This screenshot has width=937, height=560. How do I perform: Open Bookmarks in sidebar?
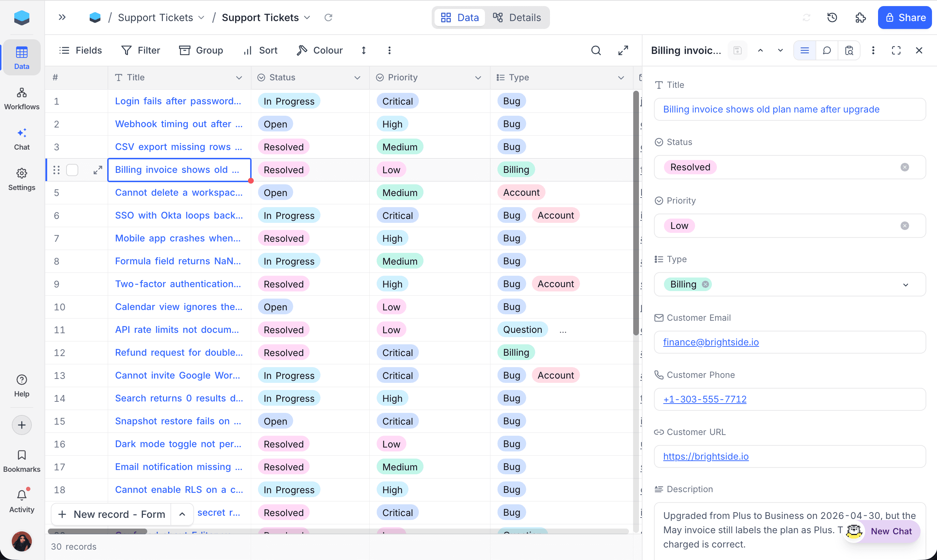point(21,461)
